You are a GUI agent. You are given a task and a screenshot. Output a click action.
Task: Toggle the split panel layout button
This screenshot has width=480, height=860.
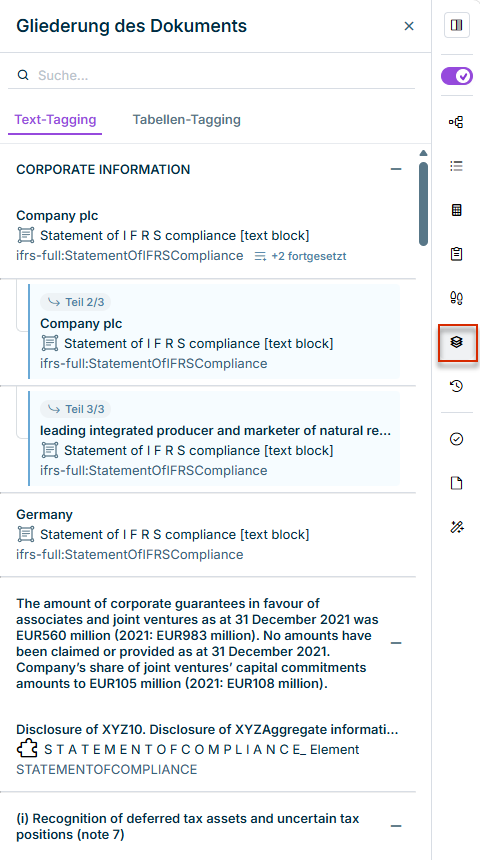click(x=457, y=25)
